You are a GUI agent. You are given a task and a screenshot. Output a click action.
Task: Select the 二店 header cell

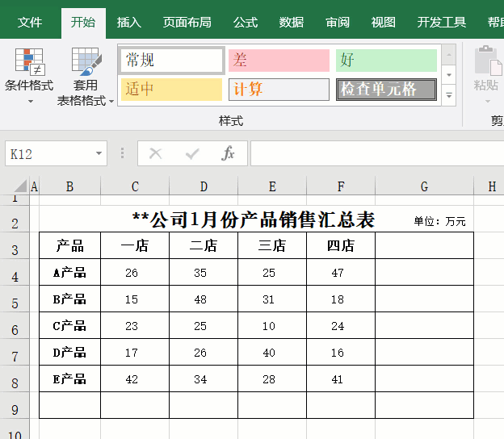pos(204,245)
